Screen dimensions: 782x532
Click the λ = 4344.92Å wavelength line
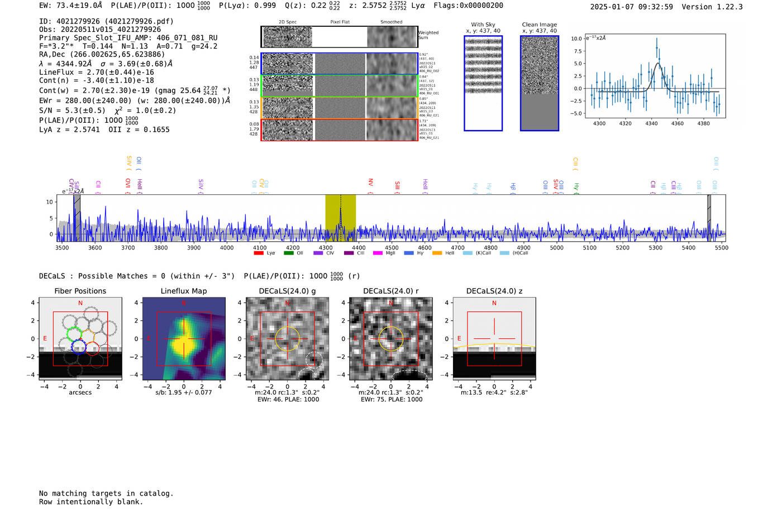click(106, 64)
